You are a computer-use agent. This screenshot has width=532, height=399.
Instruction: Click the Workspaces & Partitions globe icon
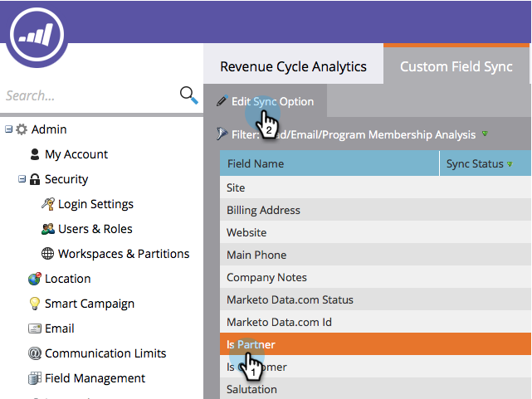point(47,254)
